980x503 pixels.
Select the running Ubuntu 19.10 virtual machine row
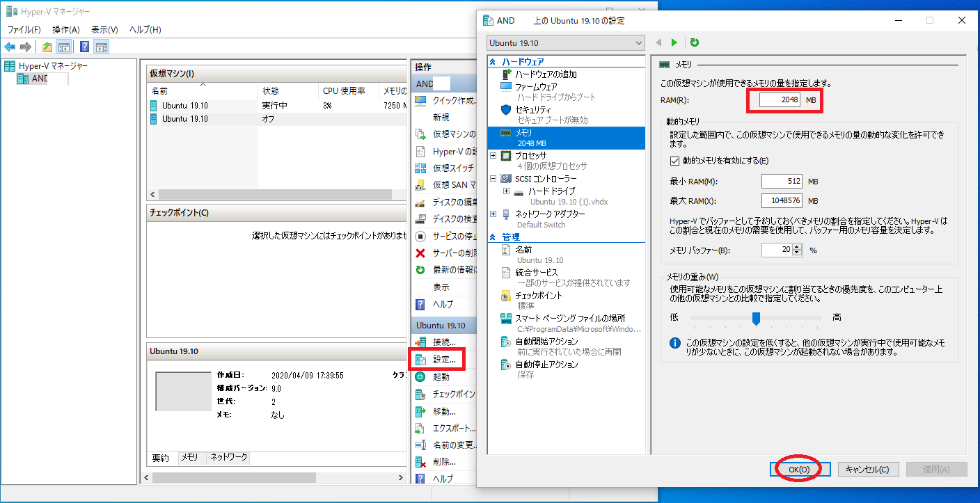point(277,106)
